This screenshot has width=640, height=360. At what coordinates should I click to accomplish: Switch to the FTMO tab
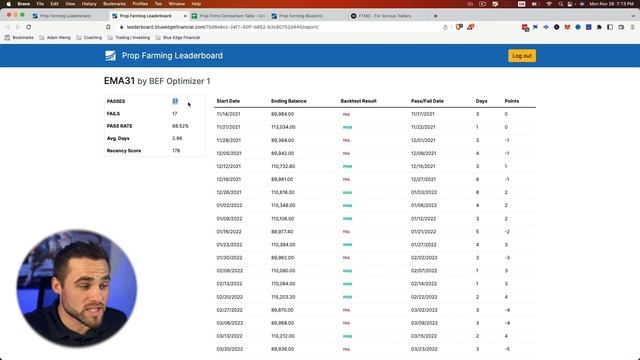(384, 16)
